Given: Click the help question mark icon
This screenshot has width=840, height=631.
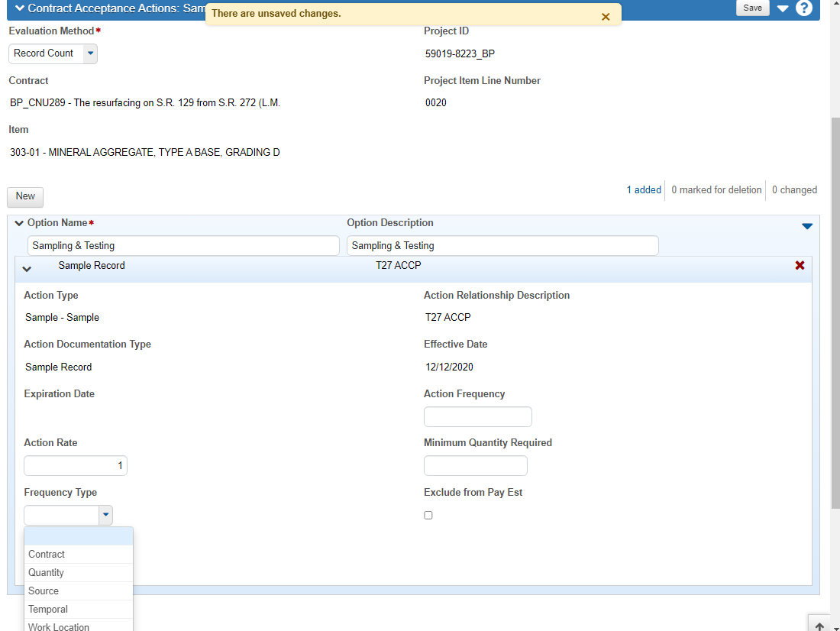Looking at the screenshot, I should pyautogui.click(x=803, y=8).
